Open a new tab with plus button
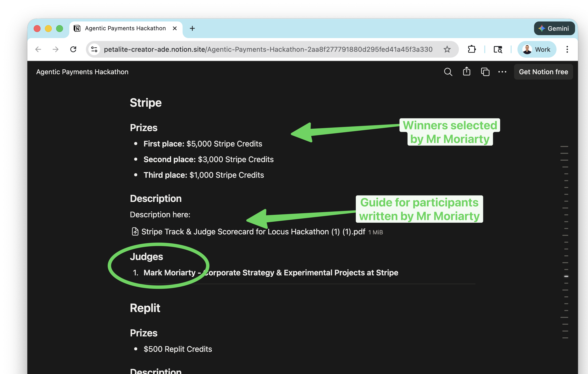Screen dimensions: 588x374 tap(192, 28)
